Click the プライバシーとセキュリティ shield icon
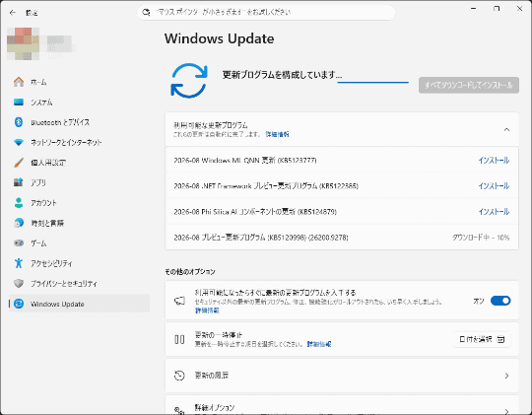The height and width of the screenshot is (415, 532). point(19,283)
